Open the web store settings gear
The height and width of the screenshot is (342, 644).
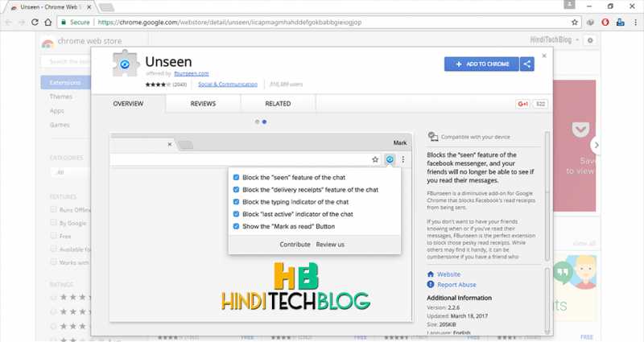[x=590, y=40]
